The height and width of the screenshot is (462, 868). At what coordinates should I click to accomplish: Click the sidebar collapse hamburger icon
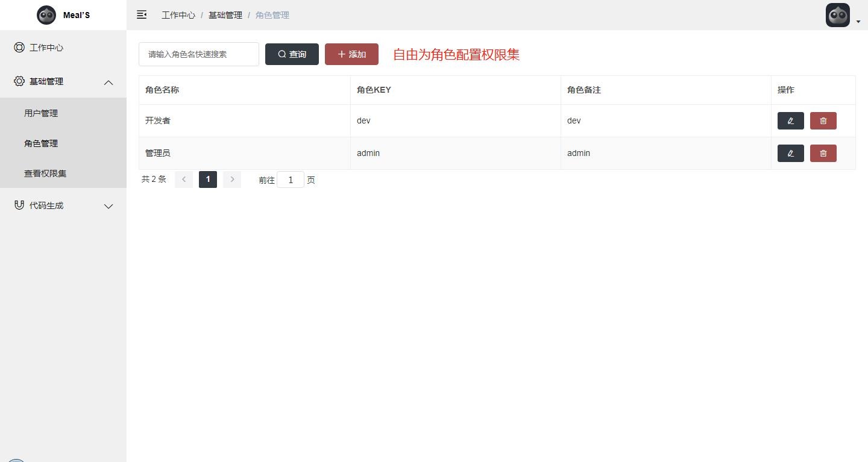[142, 14]
